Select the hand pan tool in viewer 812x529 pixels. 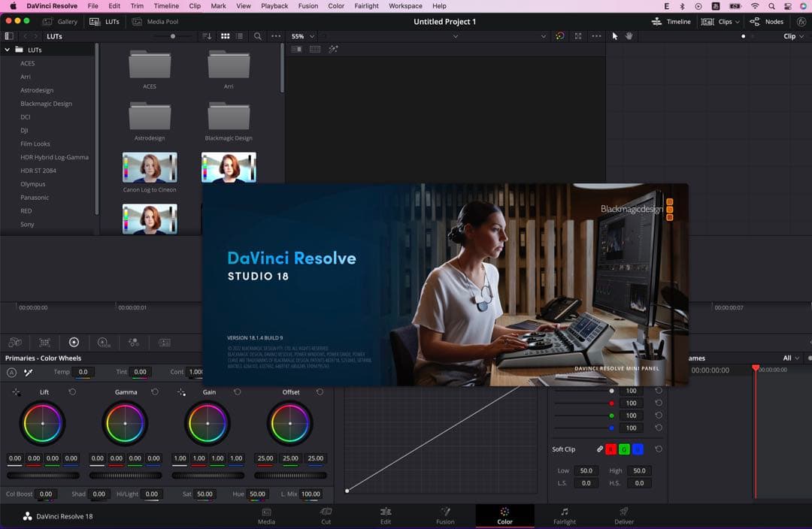tap(629, 36)
